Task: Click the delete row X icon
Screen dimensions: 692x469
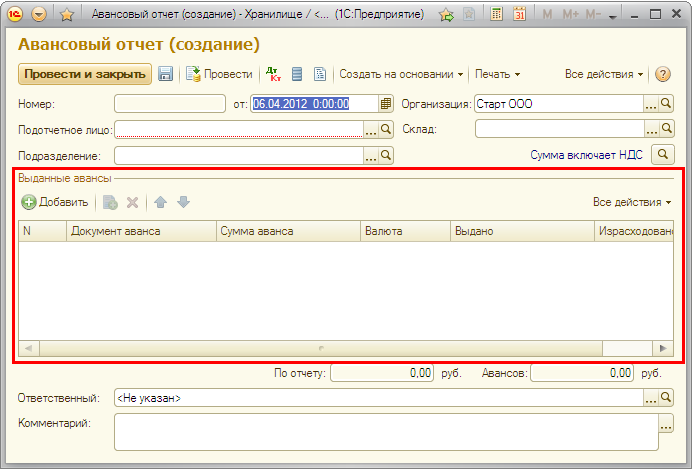Action: click(x=132, y=203)
